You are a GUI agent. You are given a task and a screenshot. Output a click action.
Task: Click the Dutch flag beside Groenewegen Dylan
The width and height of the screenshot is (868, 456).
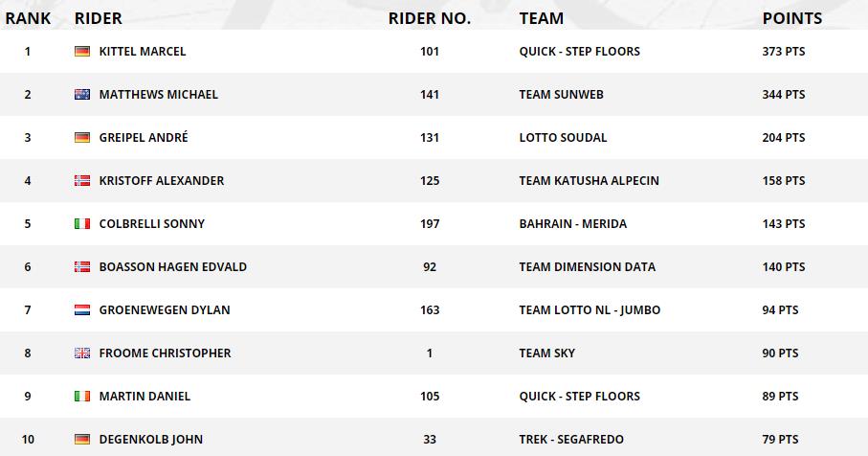pos(82,310)
